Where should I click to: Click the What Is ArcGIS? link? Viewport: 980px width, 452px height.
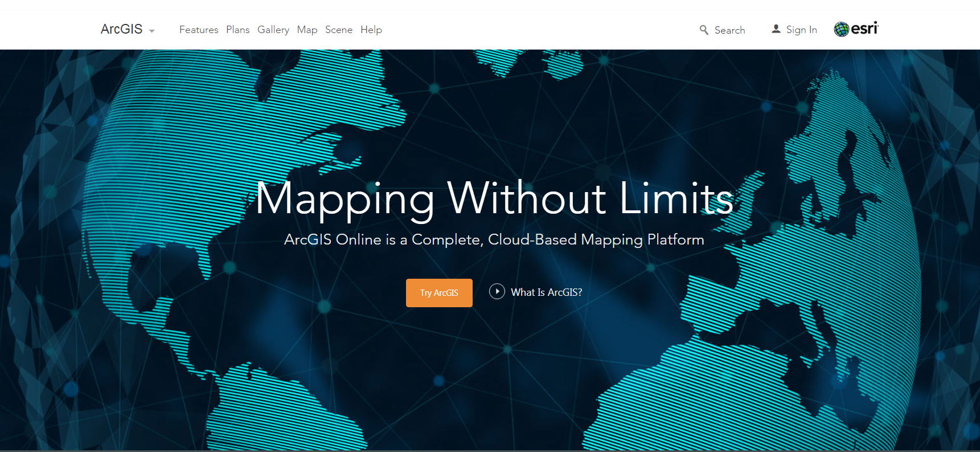(x=546, y=292)
